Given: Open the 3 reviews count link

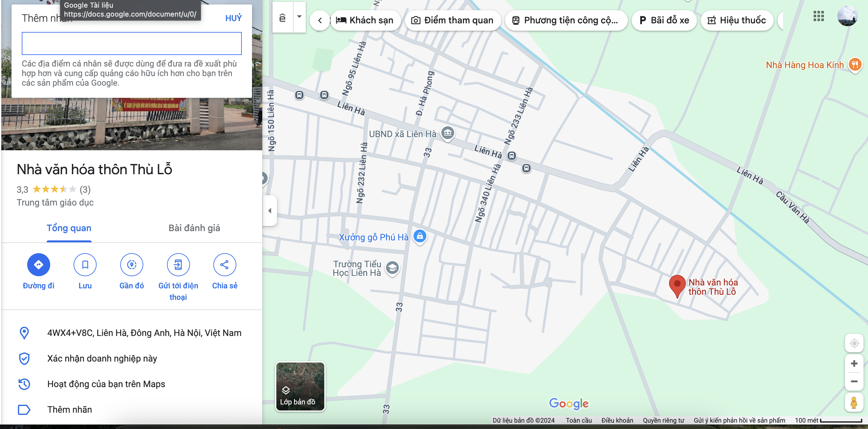Looking at the screenshot, I should (85, 190).
